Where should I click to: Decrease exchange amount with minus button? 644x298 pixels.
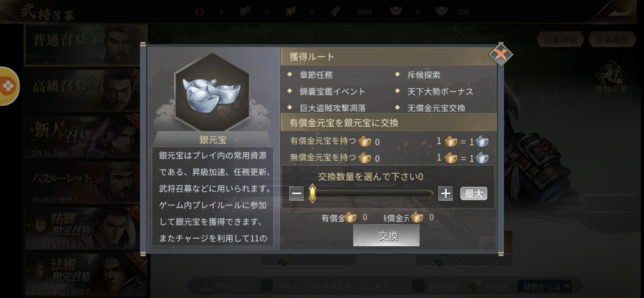click(296, 194)
